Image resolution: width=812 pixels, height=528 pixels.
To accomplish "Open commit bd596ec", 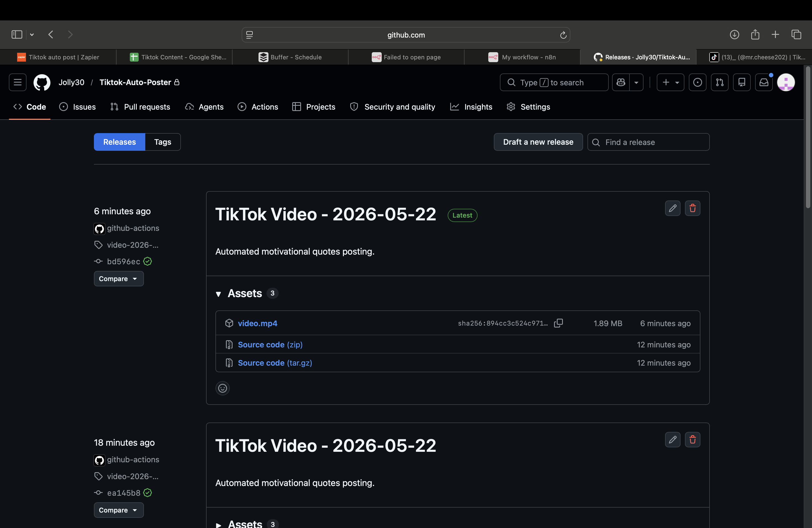I will coord(123,262).
